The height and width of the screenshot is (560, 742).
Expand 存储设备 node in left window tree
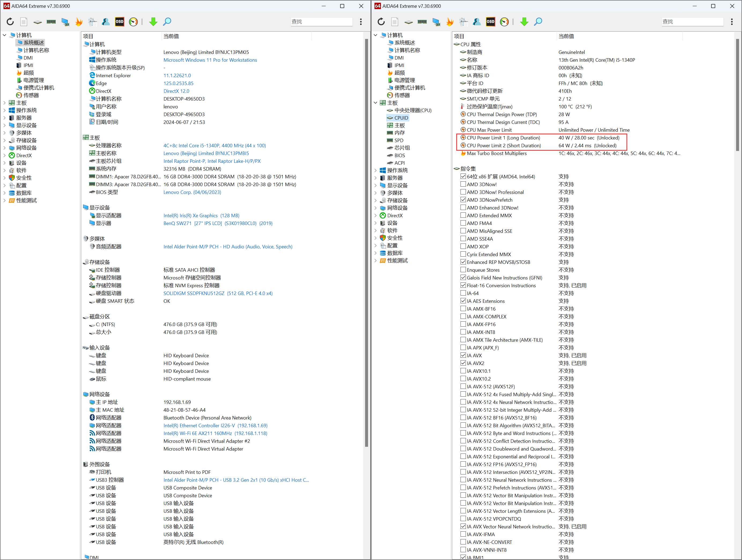[x=4, y=140]
